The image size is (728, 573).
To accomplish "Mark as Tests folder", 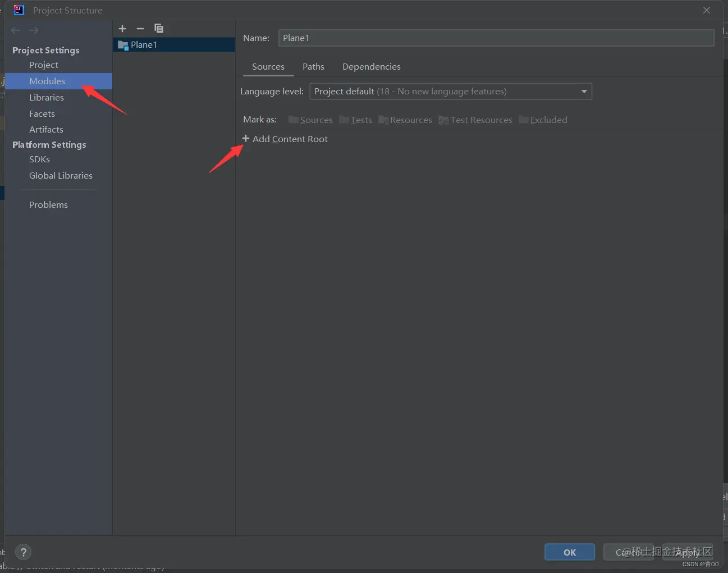I will tap(355, 120).
